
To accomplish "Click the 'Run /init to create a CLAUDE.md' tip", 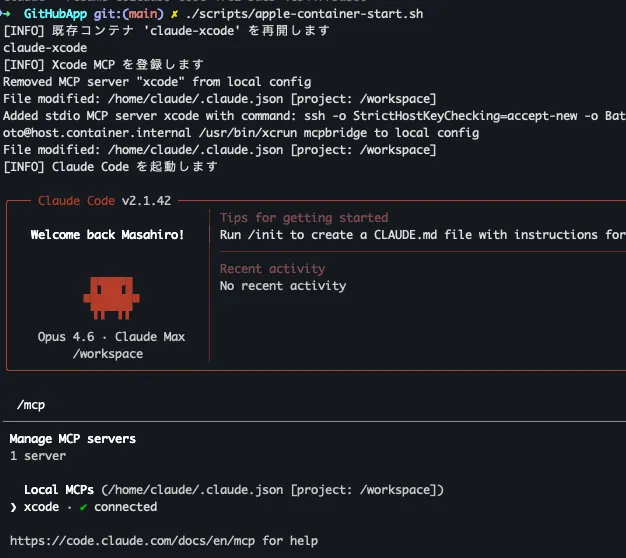I will 423,235.
